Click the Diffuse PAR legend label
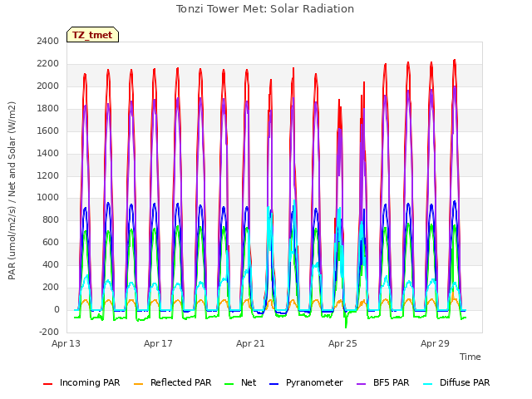This screenshot has width=532, height=399. pyautogui.click(x=465, y=382)
